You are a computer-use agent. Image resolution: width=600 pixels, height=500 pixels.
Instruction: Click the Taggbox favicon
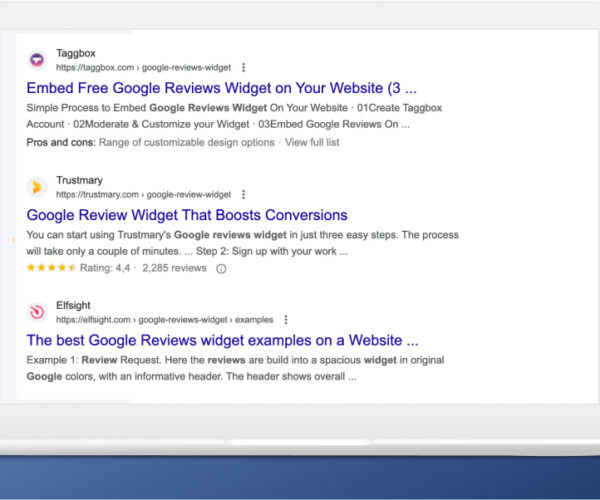(x=37, y=60)
